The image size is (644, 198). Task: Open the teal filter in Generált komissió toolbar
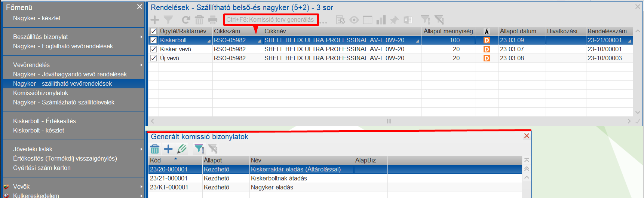[199, 149]
